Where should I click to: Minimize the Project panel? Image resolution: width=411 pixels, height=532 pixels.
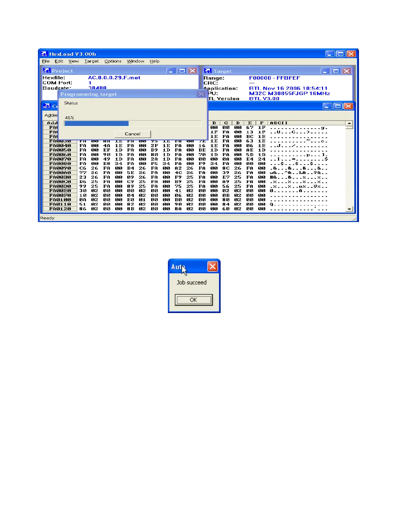[x=171, y=71]
